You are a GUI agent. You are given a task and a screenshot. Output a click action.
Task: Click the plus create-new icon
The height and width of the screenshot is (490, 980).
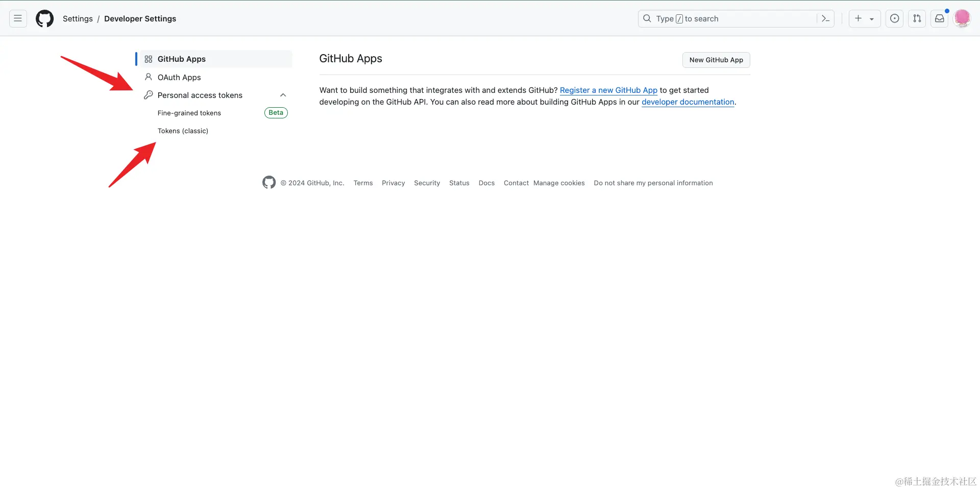point(859,18)
